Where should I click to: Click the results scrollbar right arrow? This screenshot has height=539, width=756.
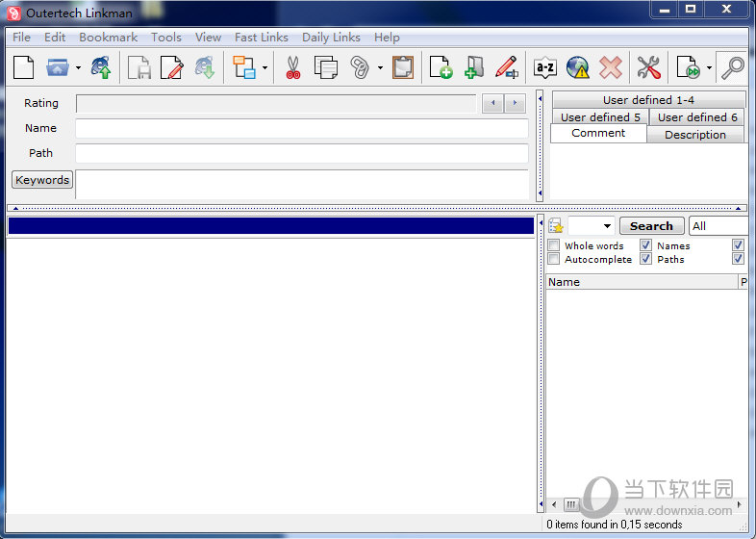(x=739, y=504)
